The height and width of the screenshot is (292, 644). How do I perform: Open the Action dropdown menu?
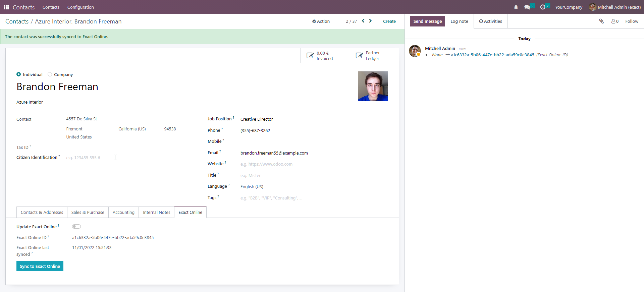321,21
